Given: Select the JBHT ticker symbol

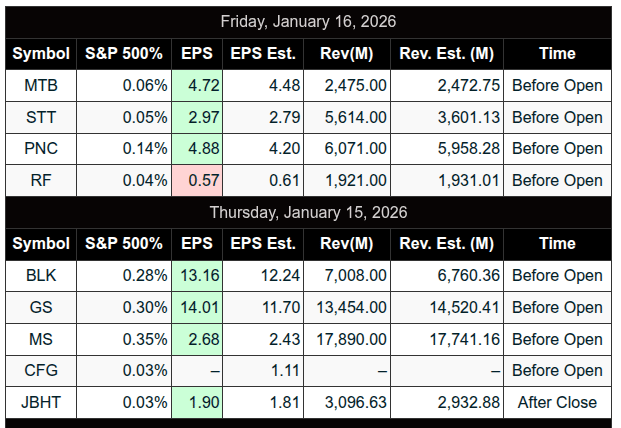Looking at the screenshot, I should tap(41, 402).
